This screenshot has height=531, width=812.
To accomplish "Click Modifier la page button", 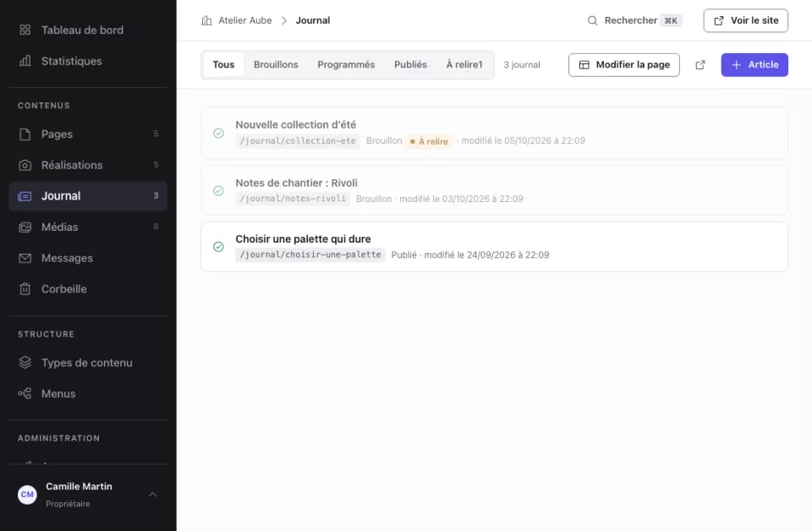I will click(624, 65).
